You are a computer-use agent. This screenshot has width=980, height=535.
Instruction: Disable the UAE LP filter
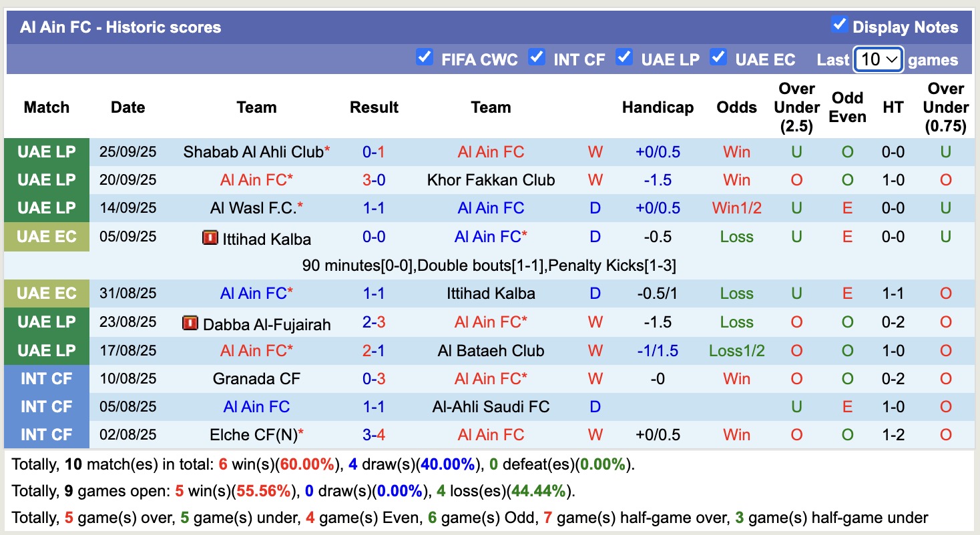(625, 58)
